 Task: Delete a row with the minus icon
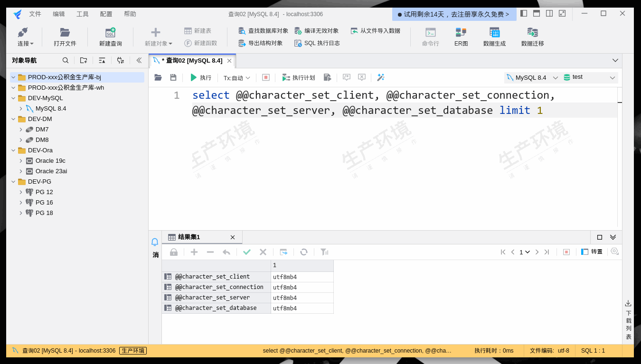(210, 252)
